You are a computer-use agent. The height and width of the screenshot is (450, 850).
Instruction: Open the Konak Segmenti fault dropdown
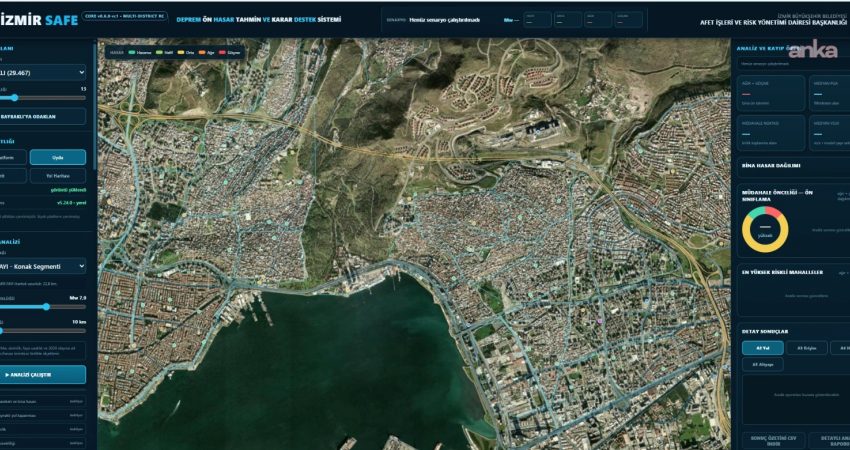[42, 266]
